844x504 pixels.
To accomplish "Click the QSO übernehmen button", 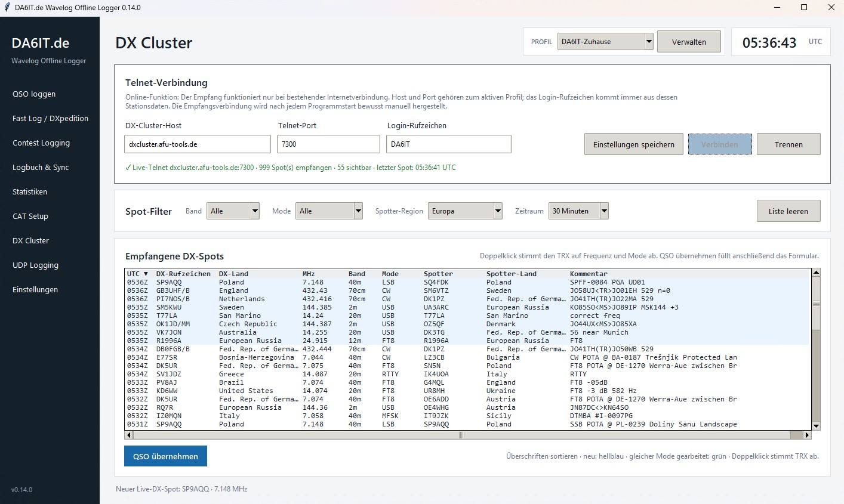I will [x=165, y=456].
